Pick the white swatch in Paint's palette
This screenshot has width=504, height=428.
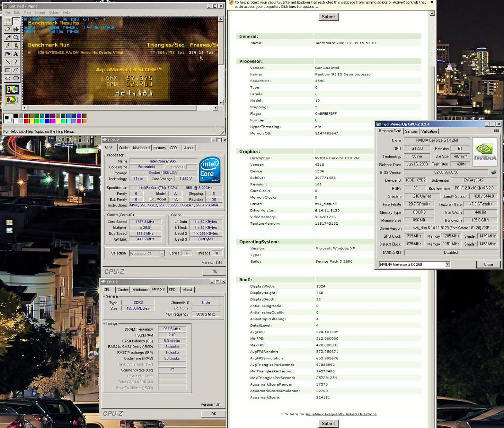[16, 121]
